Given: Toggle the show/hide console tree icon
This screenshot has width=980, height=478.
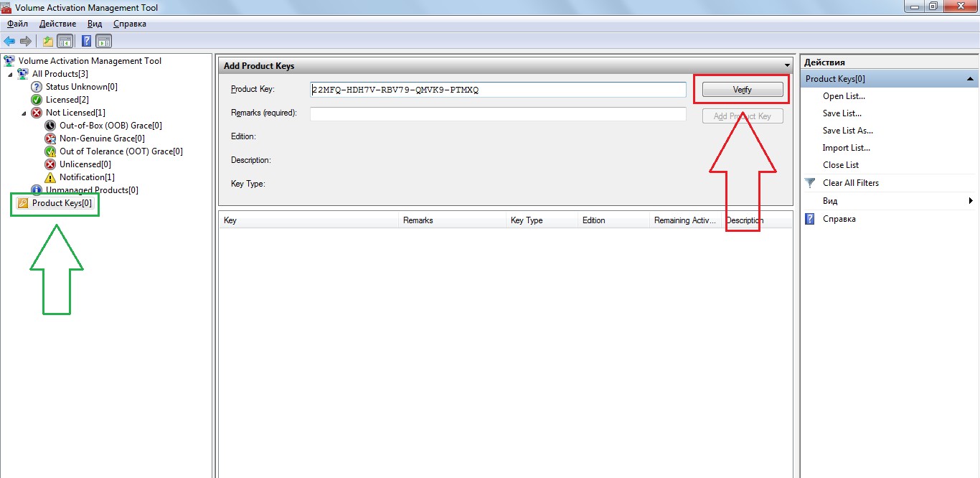Looking at the screenshot, I should point(65,41).
